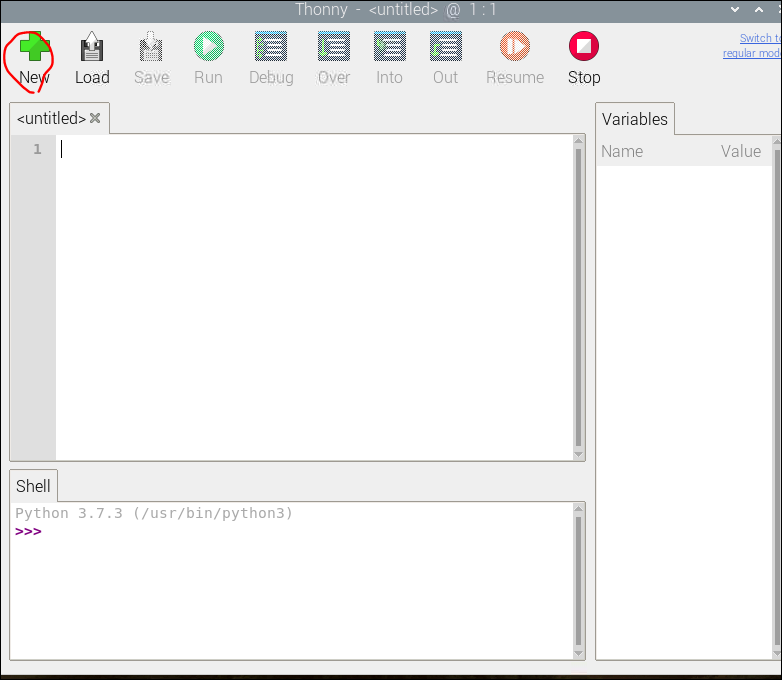Close the <untitled> editor tab
The width and height of the screenshot is (782, 680).
tap(95, 118)
